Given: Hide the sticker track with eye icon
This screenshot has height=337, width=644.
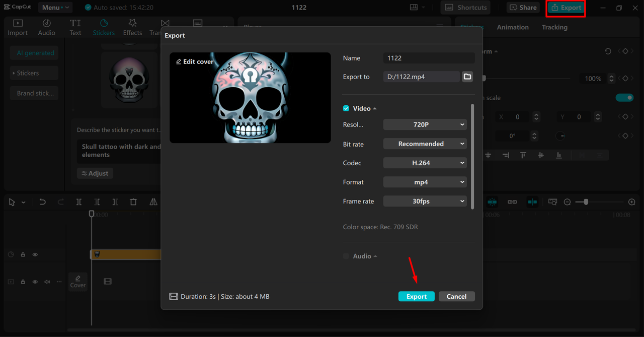Looking at the screenshot, I should pyautogui.click(x=35, y=255).
